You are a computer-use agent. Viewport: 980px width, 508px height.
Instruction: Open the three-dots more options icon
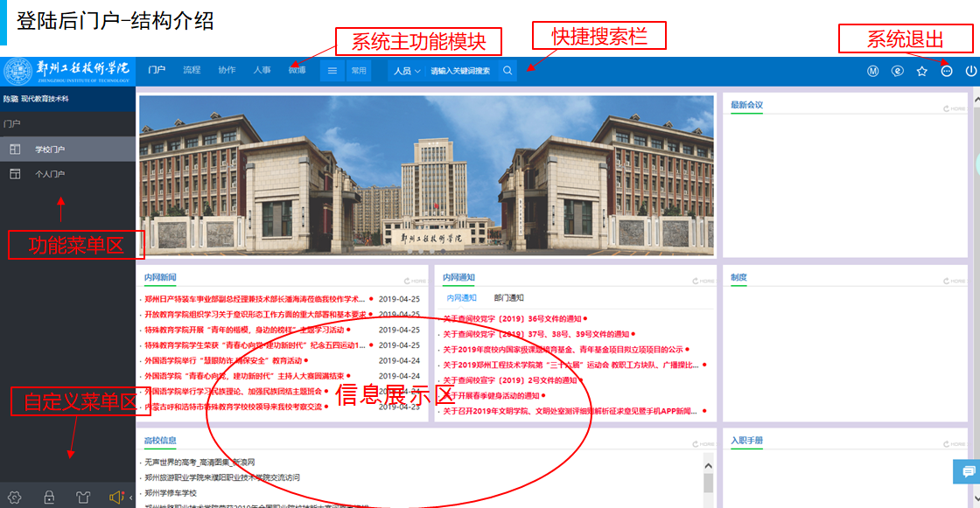tap(946, 71)
